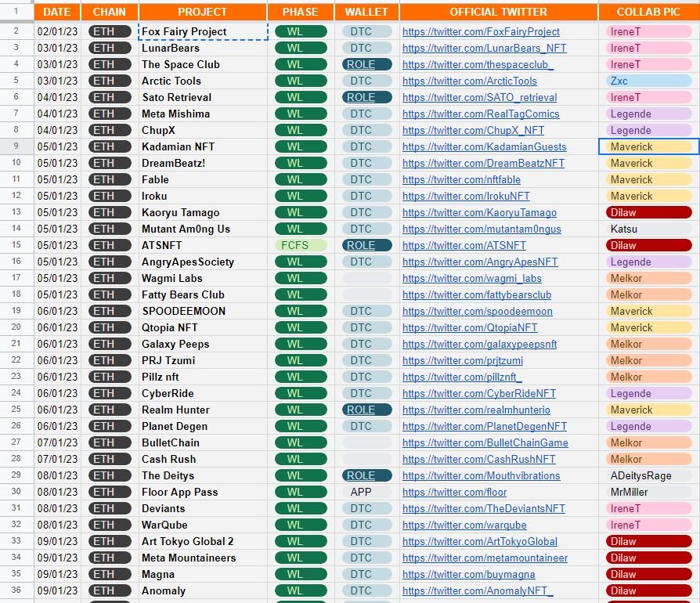This screenshot has height=603, width=700.
Task: Open the LunarBears_NFT Twitter link
Action: tap(485, 49)
